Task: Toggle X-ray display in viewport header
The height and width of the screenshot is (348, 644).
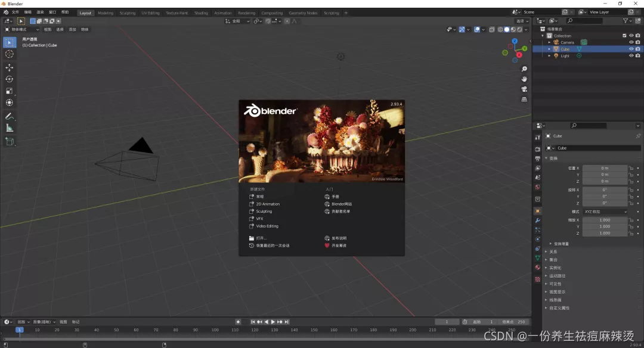Action: click(491, 30)
